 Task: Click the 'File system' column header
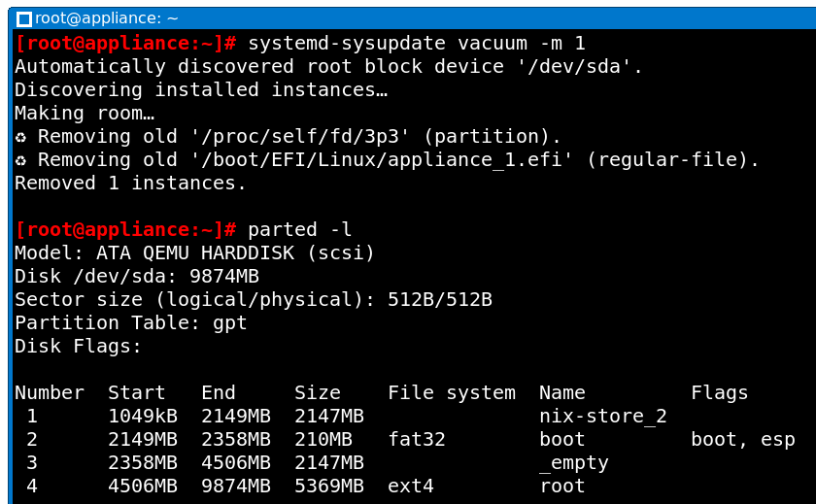click(452, 393)
